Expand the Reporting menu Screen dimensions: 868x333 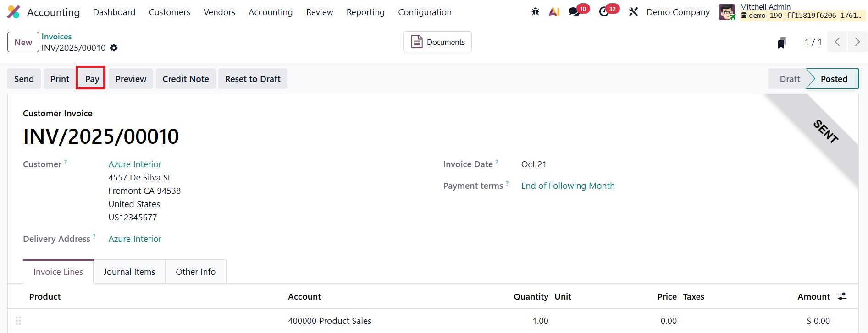[x=365, y=12]
